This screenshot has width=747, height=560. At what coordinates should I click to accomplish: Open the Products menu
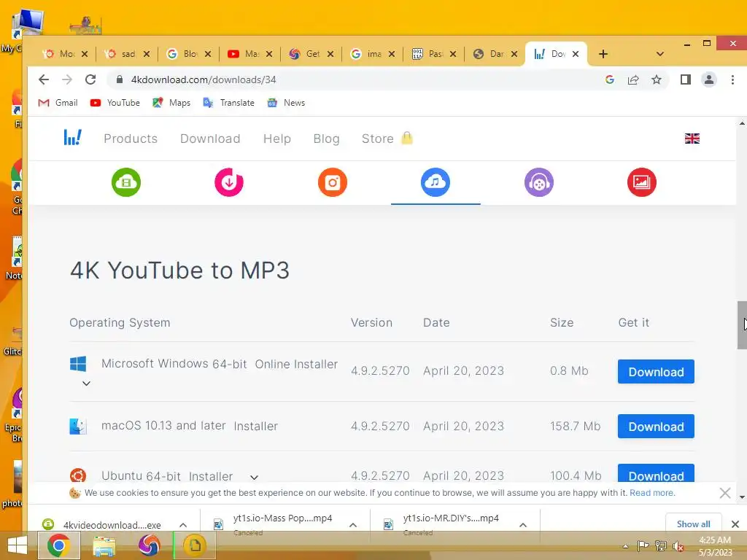(x=131, y=139)
